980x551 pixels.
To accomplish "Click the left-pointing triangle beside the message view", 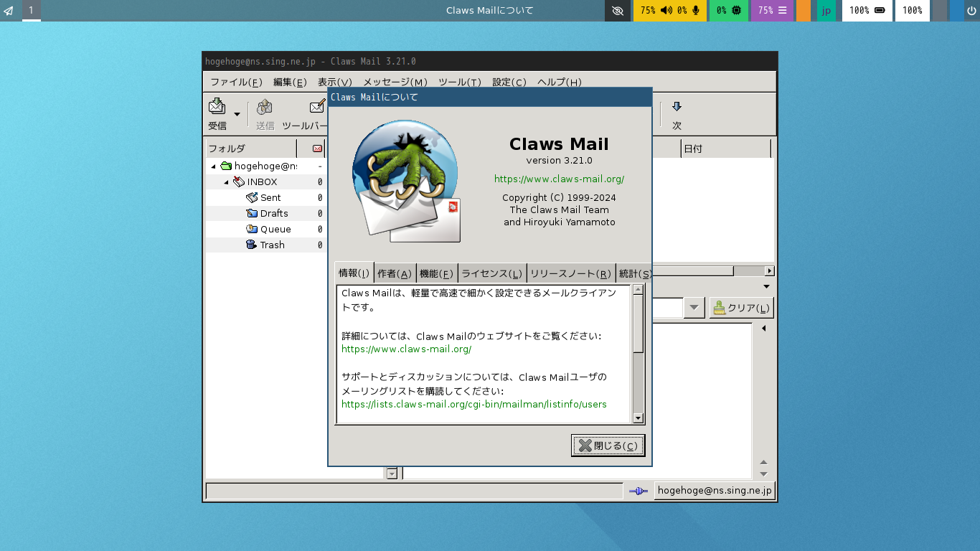I will pyautogui.click(x=763, y=329).
